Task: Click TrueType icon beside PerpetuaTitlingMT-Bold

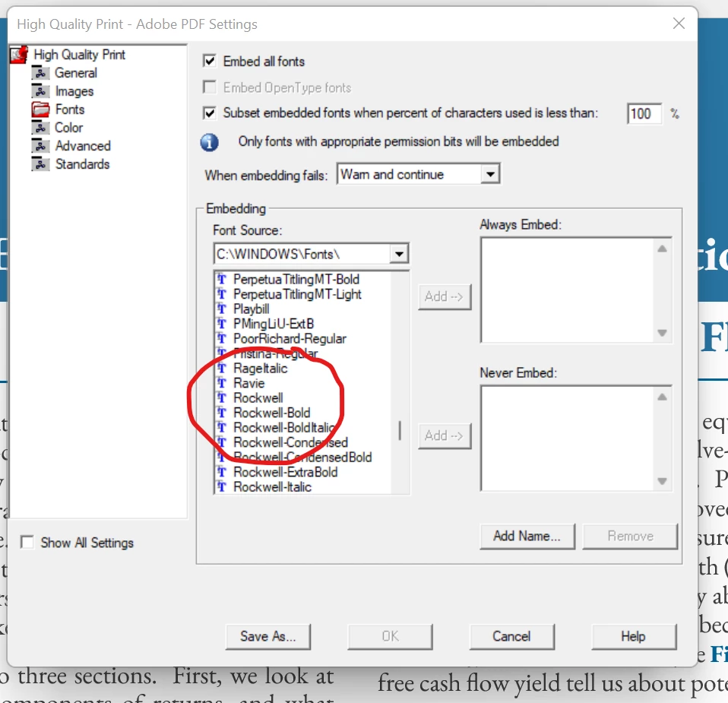Action: pos(222,279)
